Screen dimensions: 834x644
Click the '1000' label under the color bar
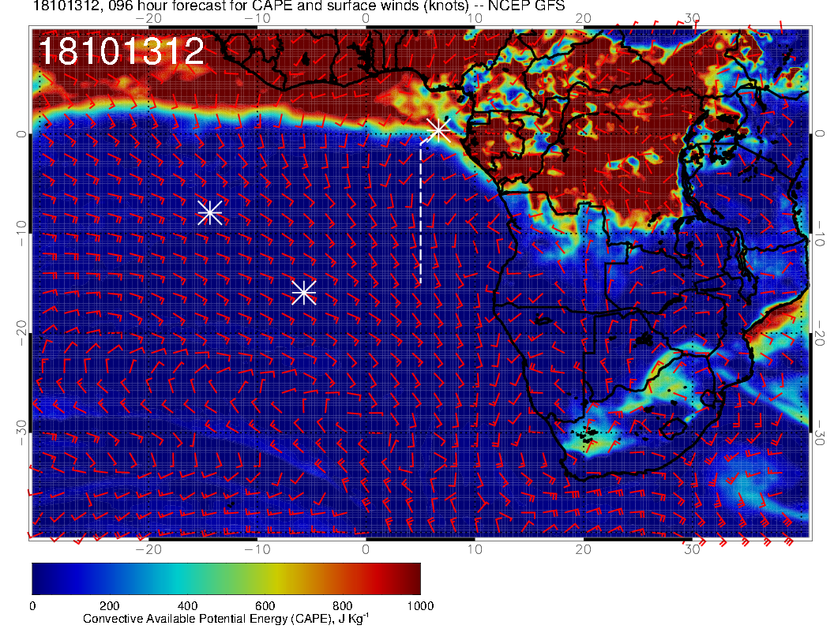[420, 606]
